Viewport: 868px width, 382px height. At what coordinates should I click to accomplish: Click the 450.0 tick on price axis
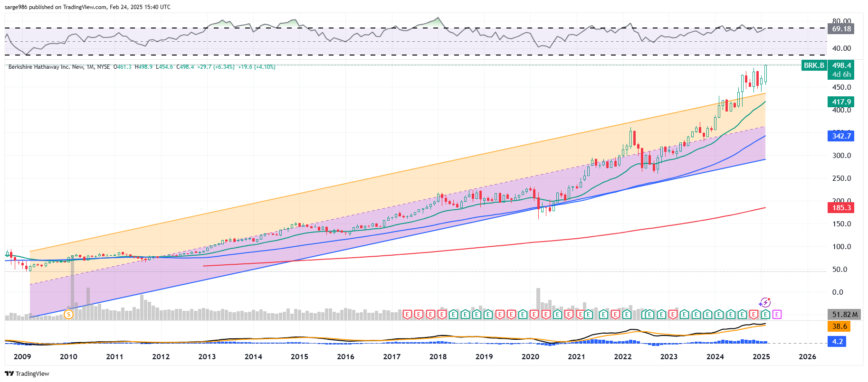click(841, 87)
